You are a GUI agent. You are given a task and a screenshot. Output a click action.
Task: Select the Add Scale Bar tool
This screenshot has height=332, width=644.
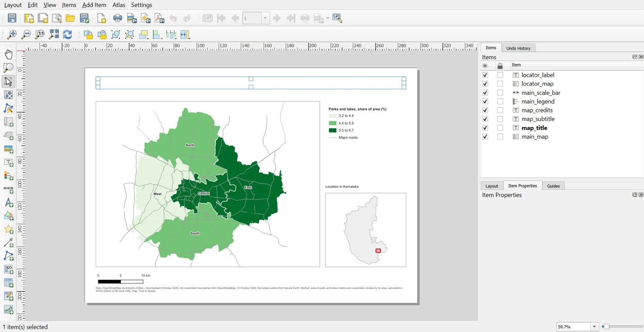click(x=9, y=190)
